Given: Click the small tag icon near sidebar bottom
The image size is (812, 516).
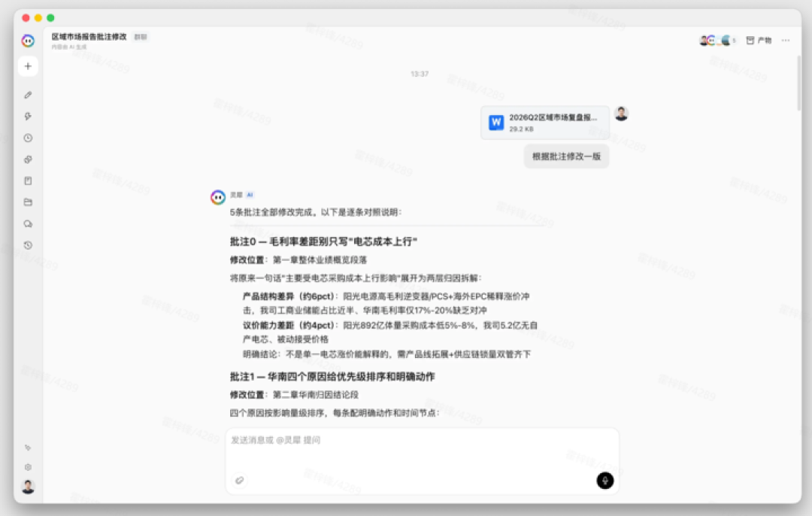Looking at the screenshot, I should 28,447.
